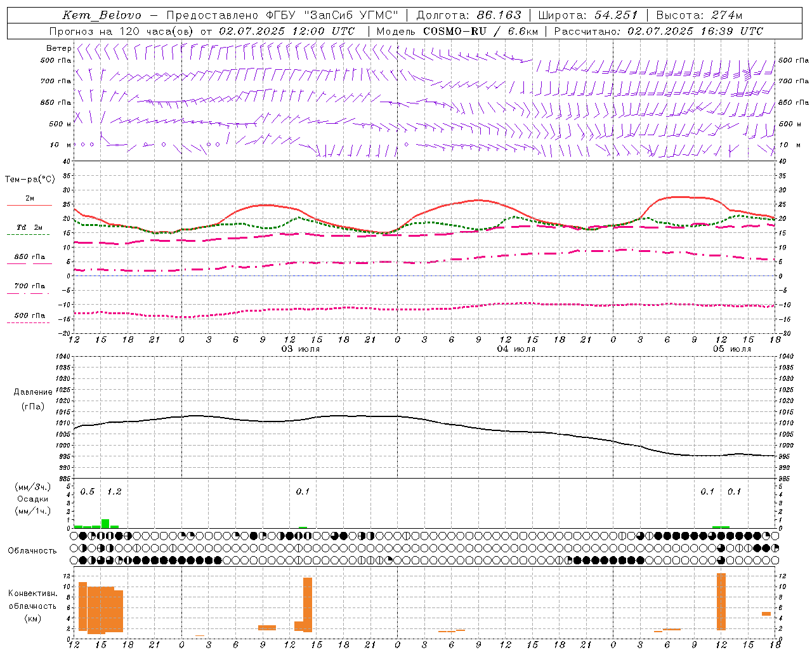This screenshot has width=812, height=650.
Task: Click the Прогноз на 120 часа(ов) text
Action: point(122,31)
